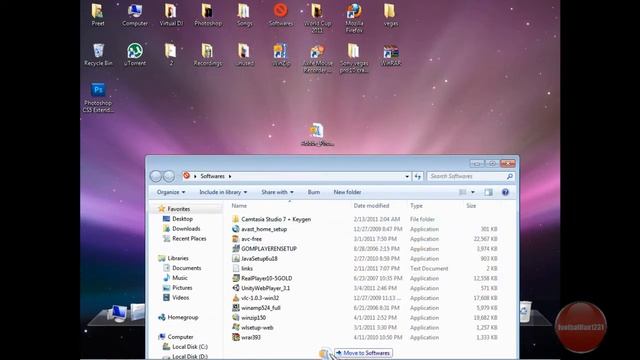The height and width of the screenshot is (360, 640).
Task: Open the Virtual DJ desktop folder
Action: click(171, 14)
